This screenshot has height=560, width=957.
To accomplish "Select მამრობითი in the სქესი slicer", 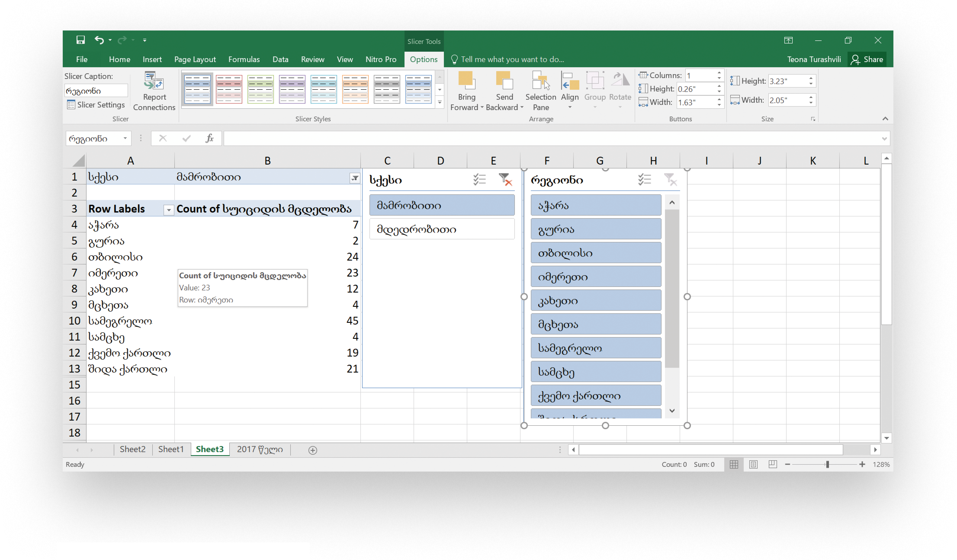I will [442, 205].
